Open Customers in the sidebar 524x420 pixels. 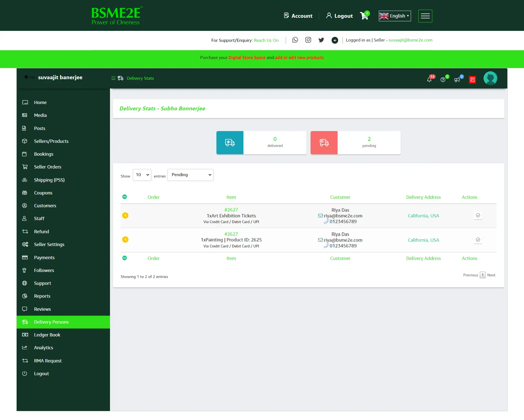tap(63, 206)
